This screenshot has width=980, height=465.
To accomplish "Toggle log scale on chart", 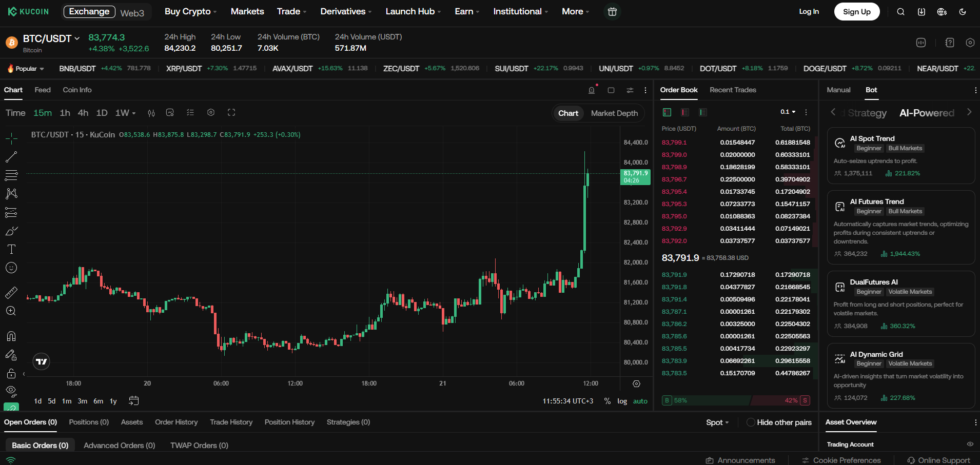I will pyautogui.click(x=622, y=401).
